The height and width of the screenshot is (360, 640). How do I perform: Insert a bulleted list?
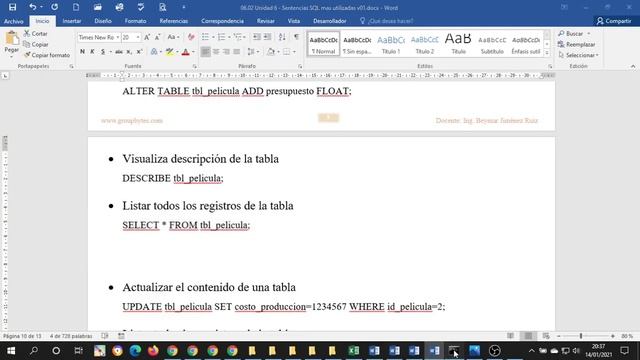(205, 37)
